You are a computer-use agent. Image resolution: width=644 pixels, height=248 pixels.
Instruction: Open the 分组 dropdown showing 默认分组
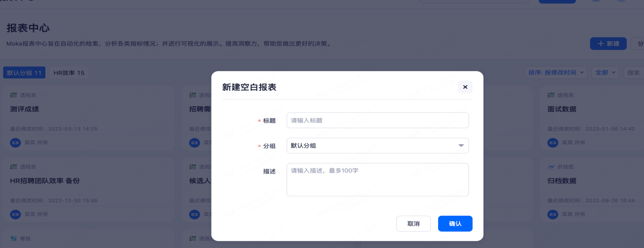point(377,146)
